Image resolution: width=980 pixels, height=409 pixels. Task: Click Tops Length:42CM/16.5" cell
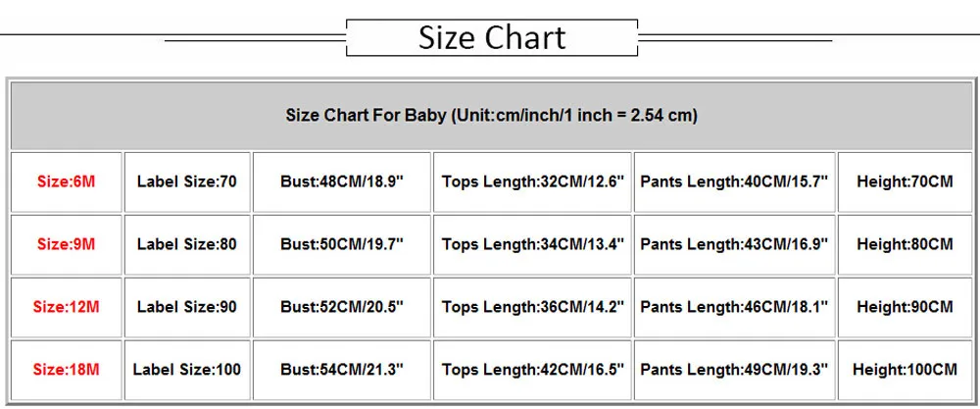[x=533, y=370]
